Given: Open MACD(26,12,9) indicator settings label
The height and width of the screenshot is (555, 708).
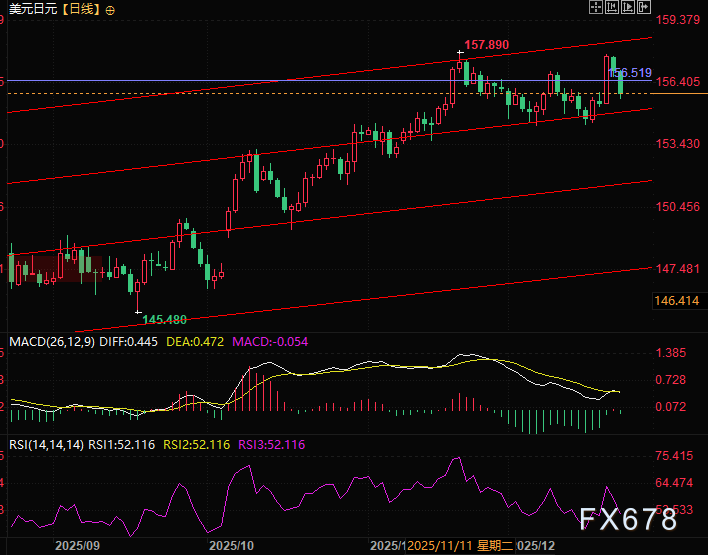Looking at the screenshot, I should coord(52,341).
